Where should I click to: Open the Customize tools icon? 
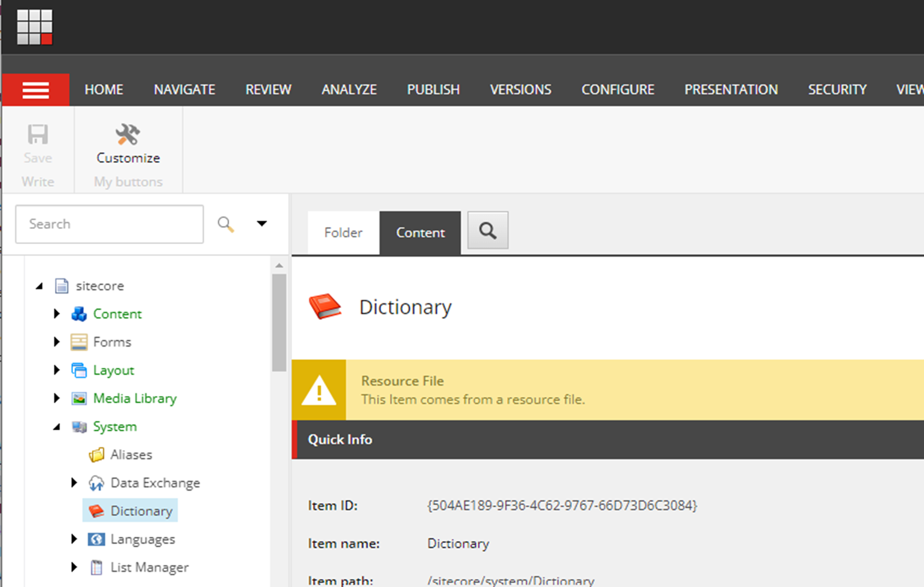128,134
